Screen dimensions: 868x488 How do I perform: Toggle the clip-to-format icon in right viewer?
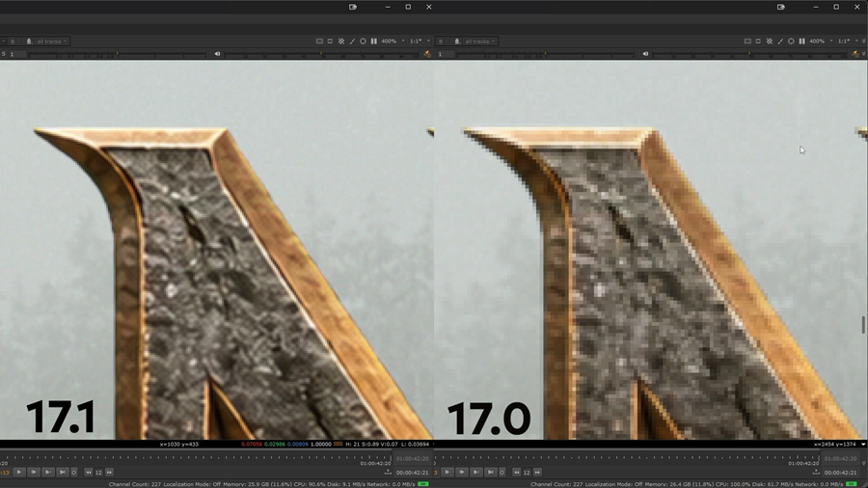[758, 41]
